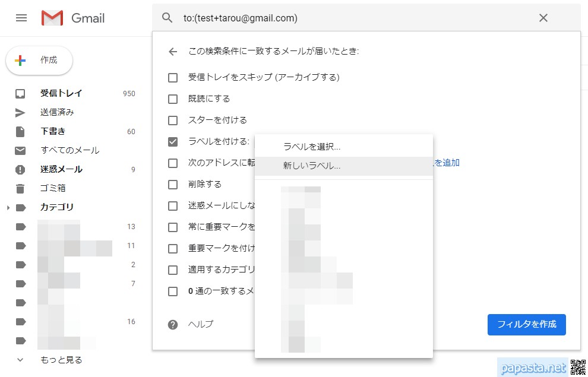Expand もっと見る in the sidebar
The width and height of the screenshot is (588, 377).
coord(61,360)
